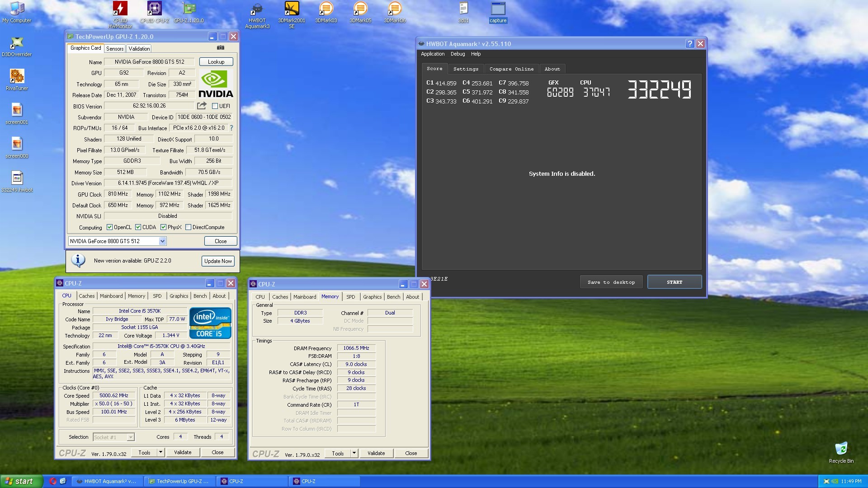Click START button in Aquamark
The height and width of the screenshot is (488, 868).
[675, 282]
